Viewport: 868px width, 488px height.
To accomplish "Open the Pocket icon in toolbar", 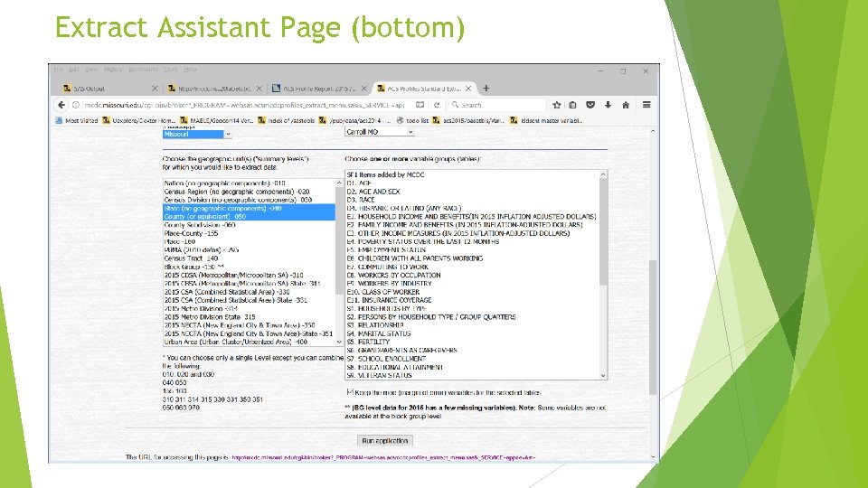I will tap(590, 105).
